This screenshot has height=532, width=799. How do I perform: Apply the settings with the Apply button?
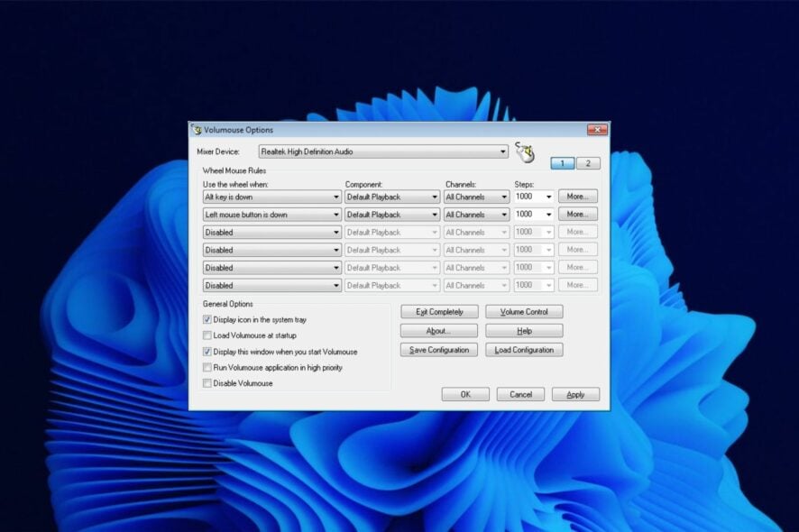(575, 394)
